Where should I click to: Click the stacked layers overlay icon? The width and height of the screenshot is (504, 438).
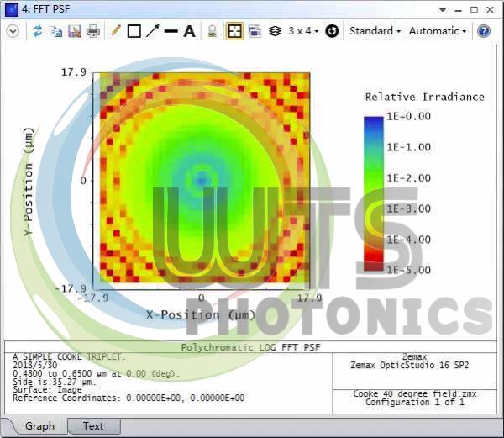(x=275, y=31)
